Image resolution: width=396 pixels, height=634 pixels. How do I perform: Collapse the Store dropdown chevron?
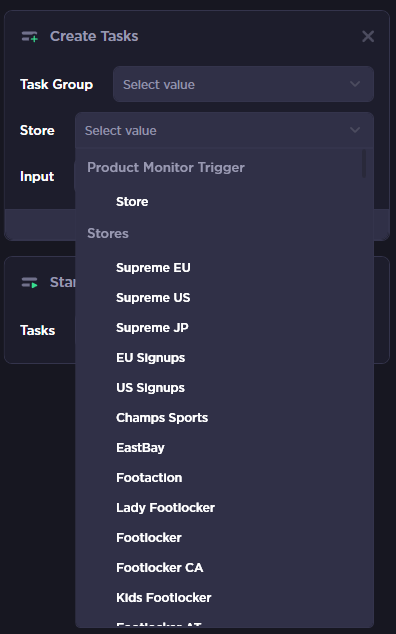point(355,130)
